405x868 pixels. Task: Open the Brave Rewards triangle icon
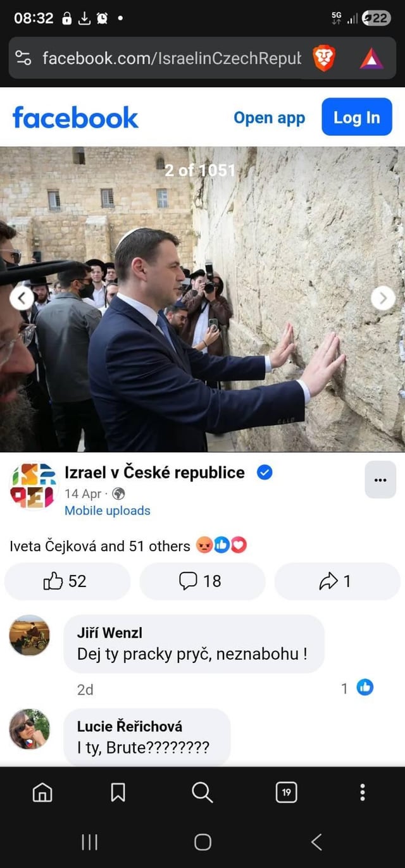click(371, 59)
